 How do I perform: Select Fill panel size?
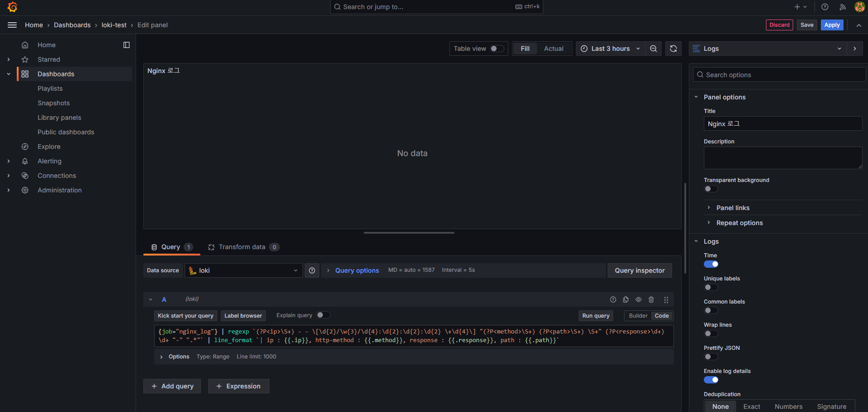pyautogui.click(x=525, y=49)
